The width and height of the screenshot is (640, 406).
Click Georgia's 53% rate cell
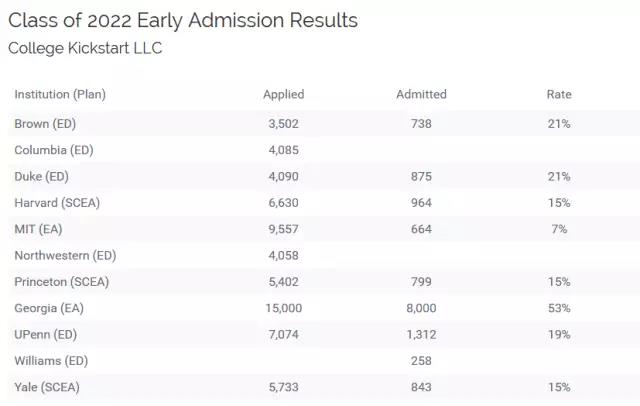point(558,308)
